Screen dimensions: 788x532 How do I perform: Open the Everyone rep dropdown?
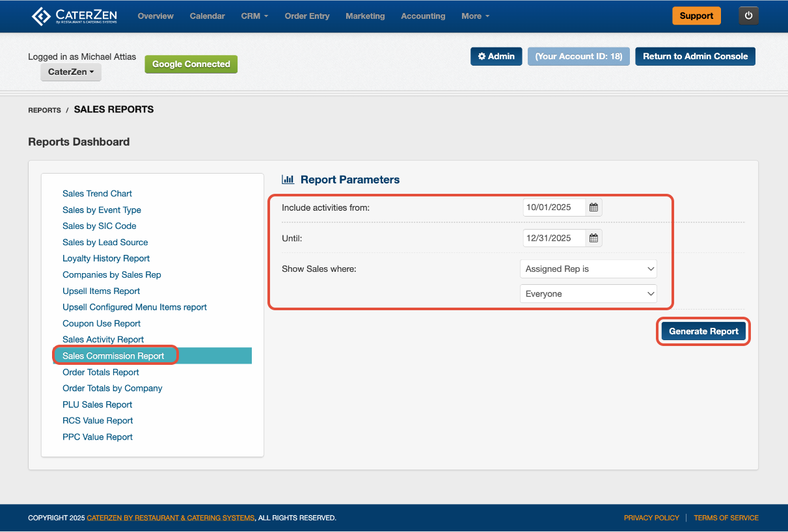click(x=589, y=294)
